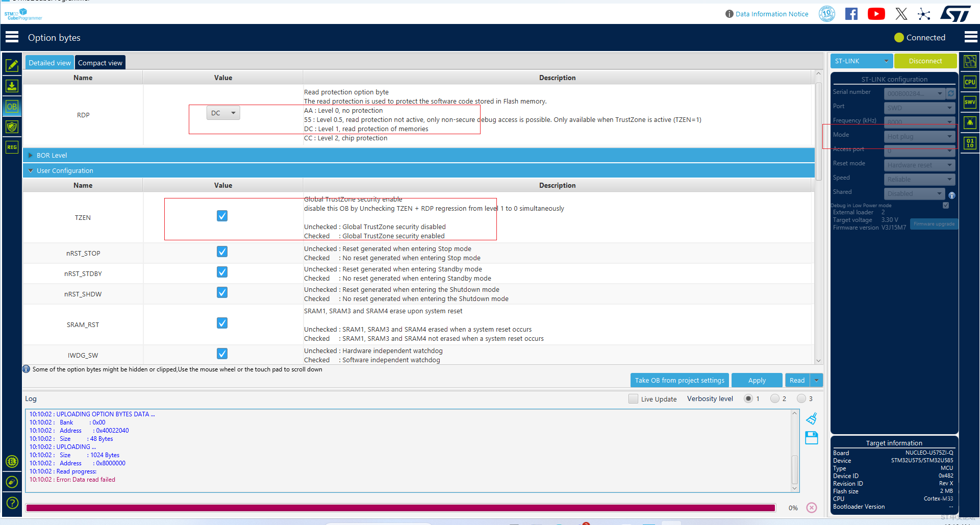This screenshot has height=525, width=980.
Task: Open the RDP value dropdown
Action: pos(223,113)
